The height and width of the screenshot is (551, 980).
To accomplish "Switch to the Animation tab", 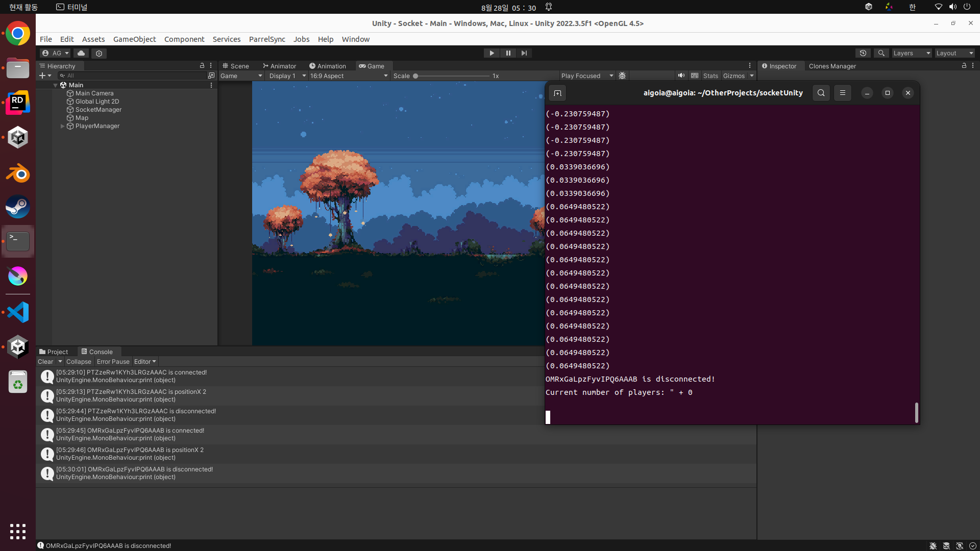I will (328, 66).
